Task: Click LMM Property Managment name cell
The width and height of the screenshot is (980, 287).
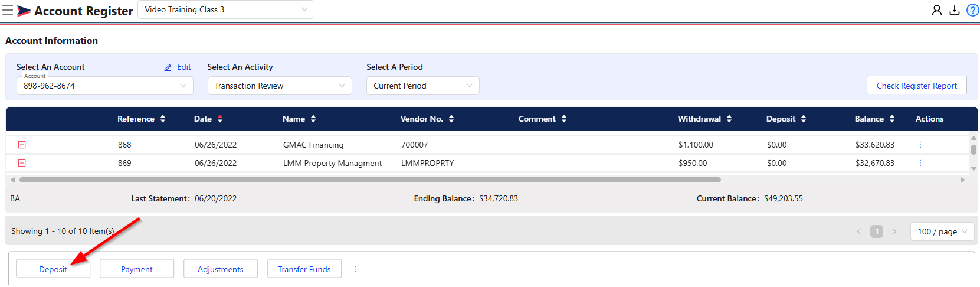Action: tap(332, 163)
